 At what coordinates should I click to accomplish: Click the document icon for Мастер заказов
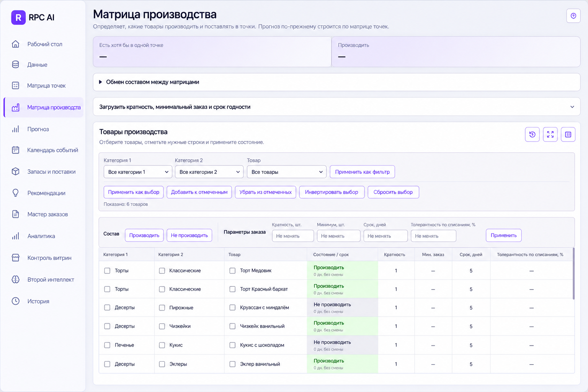point(15,214)
